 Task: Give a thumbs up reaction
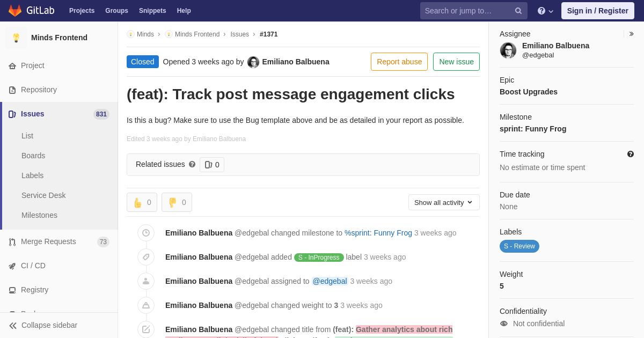tap(142, 202)
